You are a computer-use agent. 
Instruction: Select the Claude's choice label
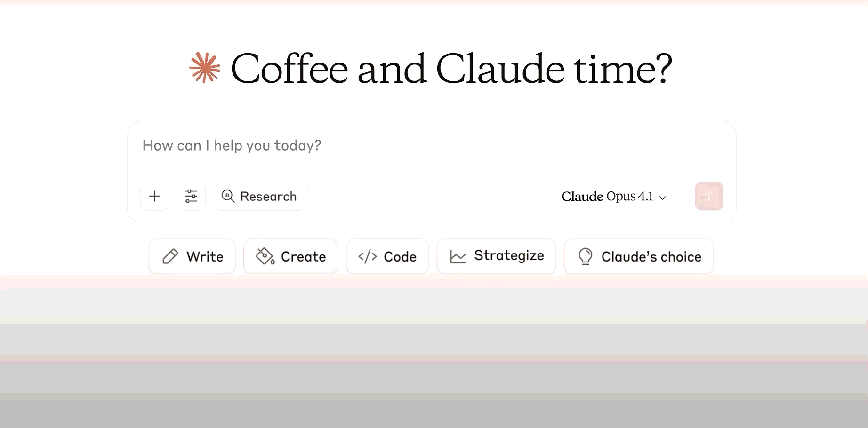point(651,257)
